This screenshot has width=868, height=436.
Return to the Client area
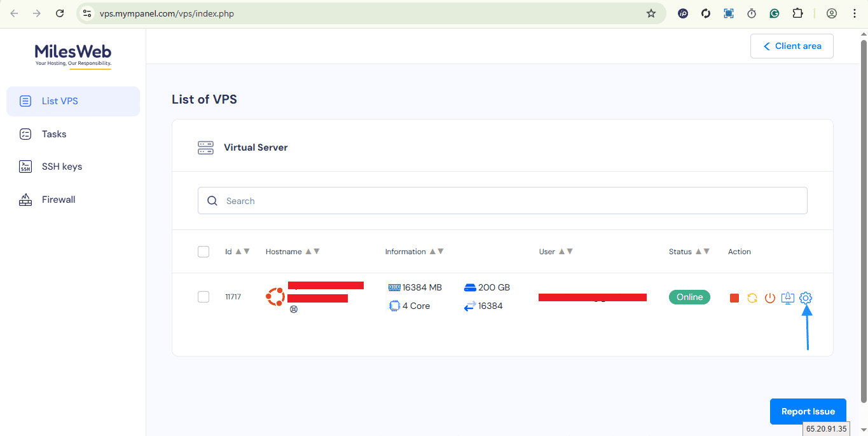[792, 46]
